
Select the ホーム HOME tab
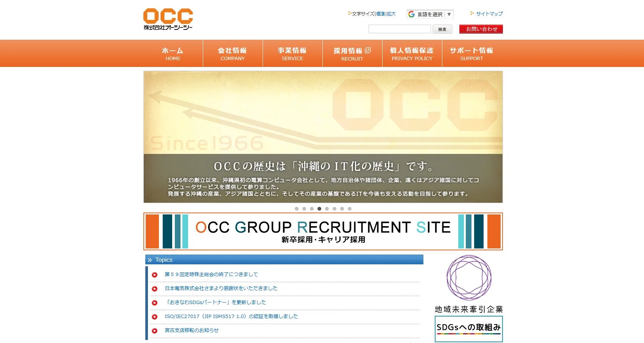click(x=173, y=53)
